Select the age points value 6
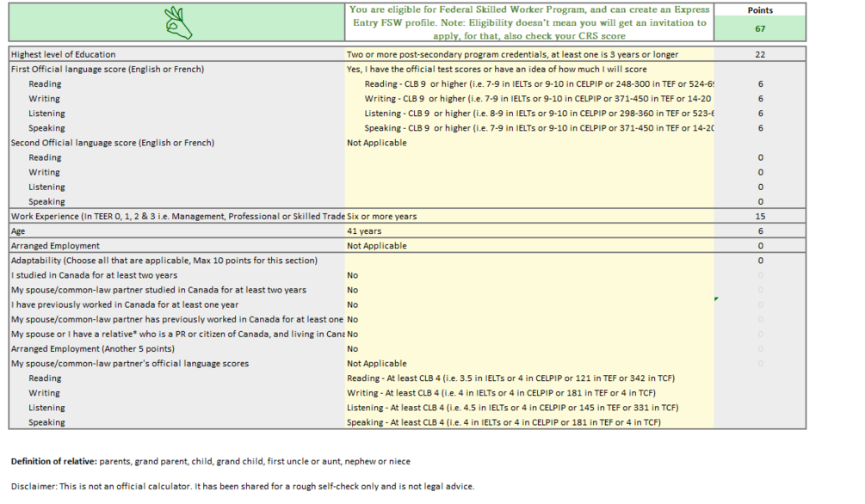865x504 pixels. 760,231
